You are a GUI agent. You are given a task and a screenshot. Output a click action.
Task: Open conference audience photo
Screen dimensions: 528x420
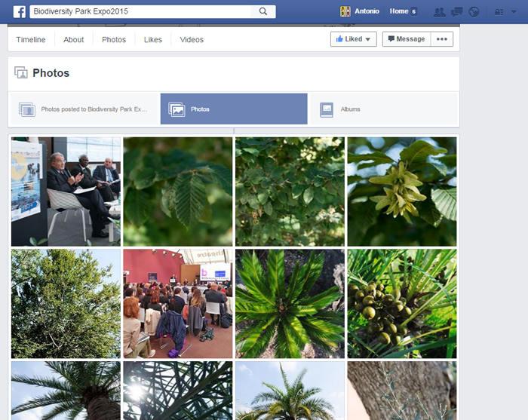click(178, 304)
